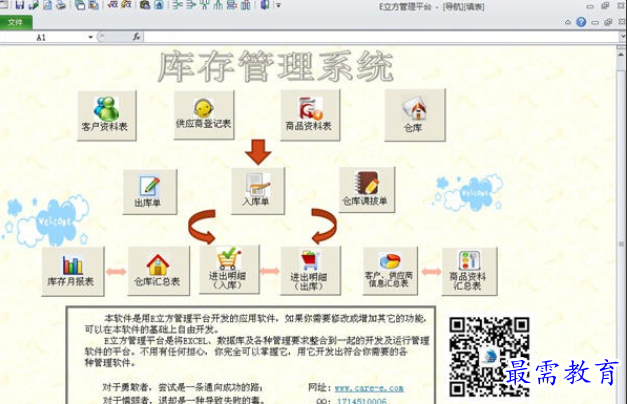Open the 文件 file tab

[x=16, y=22]
